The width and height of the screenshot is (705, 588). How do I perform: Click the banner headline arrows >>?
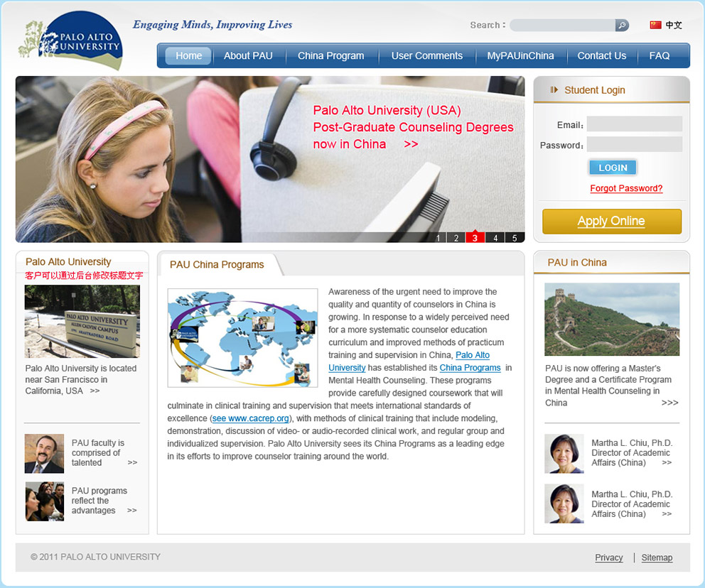point(411,144)
